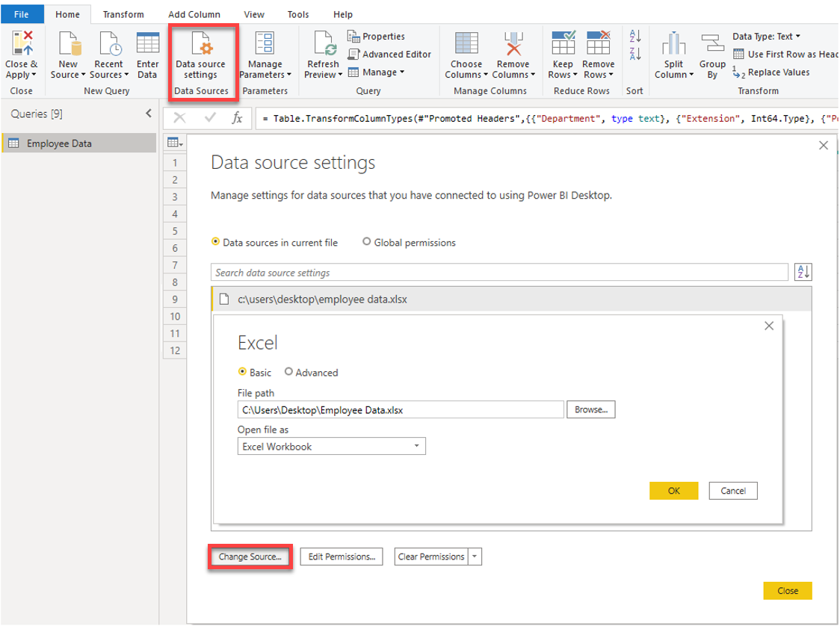Open the Add Column menu
This screenshot has height=626, width=840.
tap(194, 13)
